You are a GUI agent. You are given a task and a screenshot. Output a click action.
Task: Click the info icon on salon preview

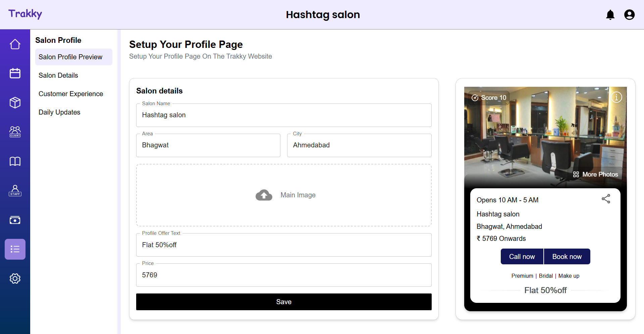coord(617,97)
